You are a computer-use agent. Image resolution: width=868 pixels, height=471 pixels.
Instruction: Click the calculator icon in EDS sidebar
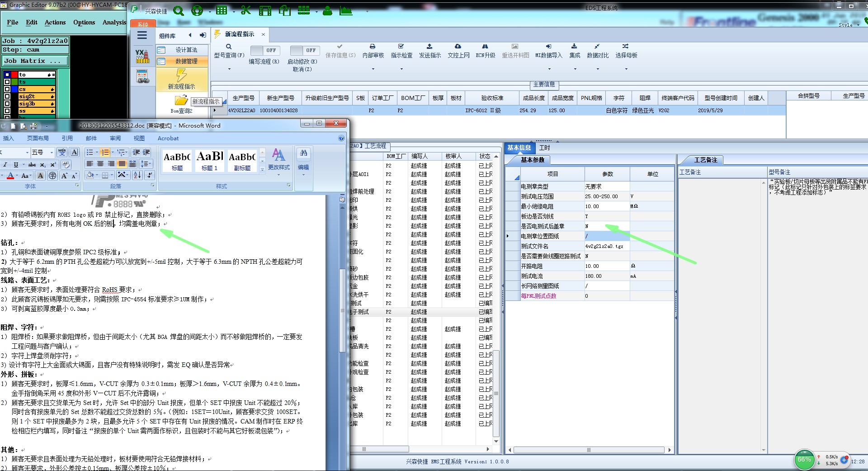(x=142, y=76)
